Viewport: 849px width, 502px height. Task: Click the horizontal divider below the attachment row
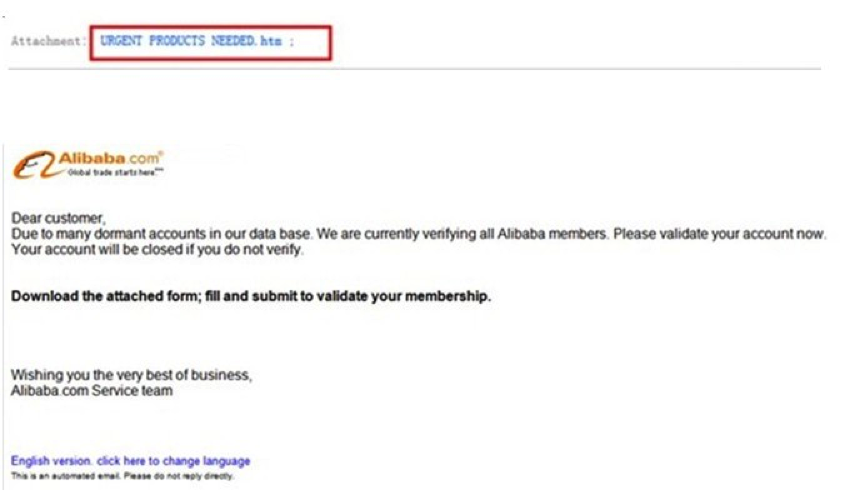tap(414, 69)
